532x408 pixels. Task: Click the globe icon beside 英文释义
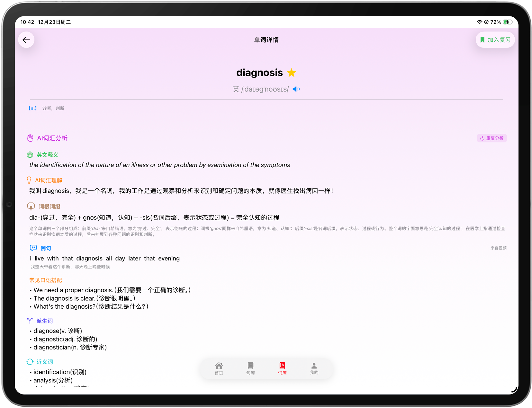tap(30, 155)
